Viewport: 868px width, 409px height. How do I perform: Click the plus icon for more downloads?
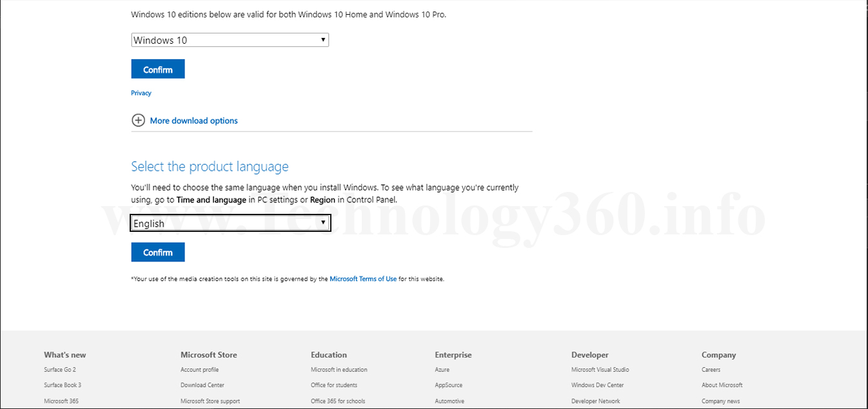click(138, 120)
